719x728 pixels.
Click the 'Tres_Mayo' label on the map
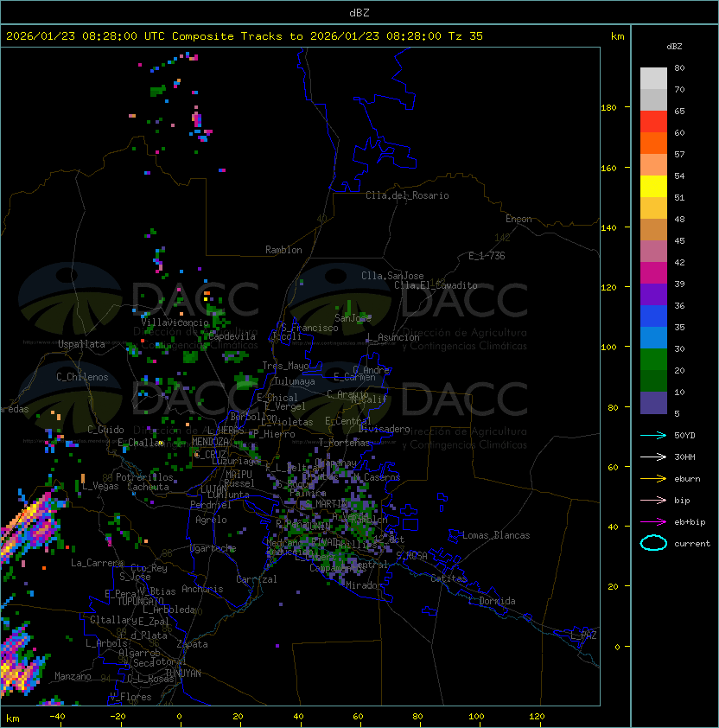(285, 366)
